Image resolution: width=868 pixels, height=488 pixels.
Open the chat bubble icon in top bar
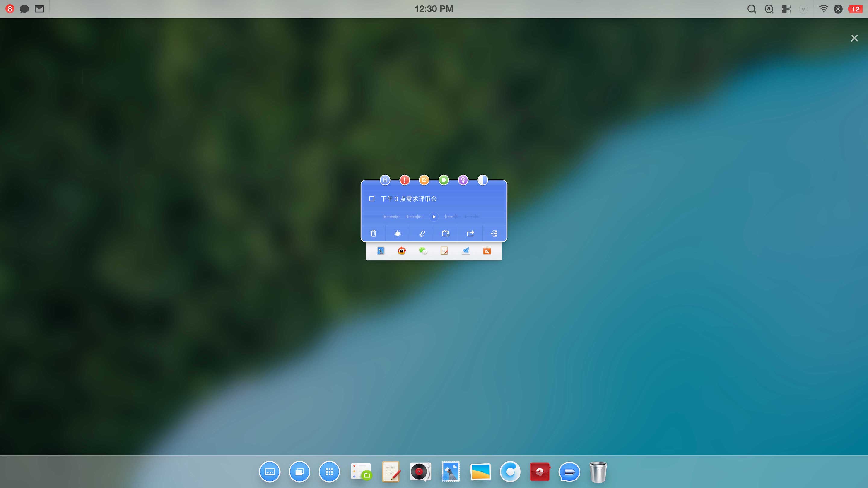[24, 9]
